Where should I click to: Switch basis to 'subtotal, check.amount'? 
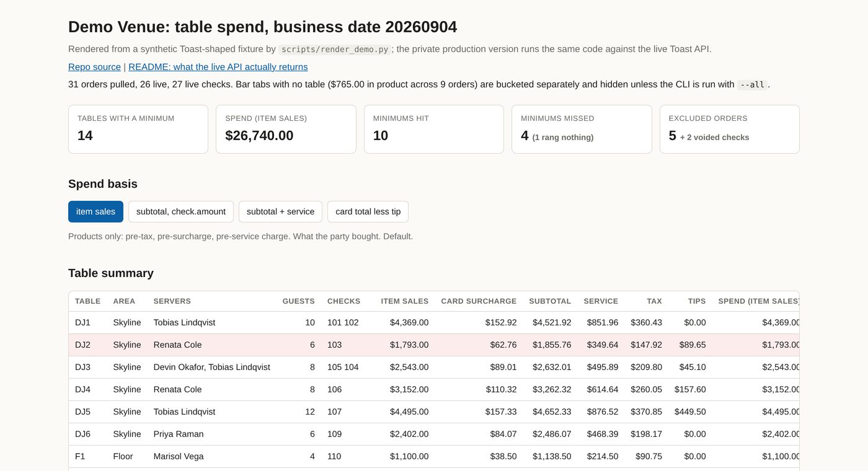181,211
